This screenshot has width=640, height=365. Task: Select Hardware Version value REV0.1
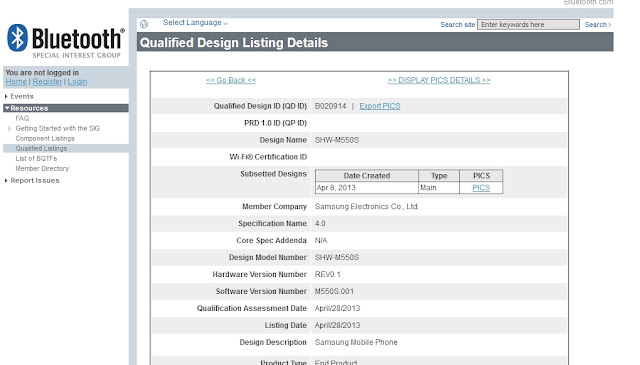coord(327,274)
